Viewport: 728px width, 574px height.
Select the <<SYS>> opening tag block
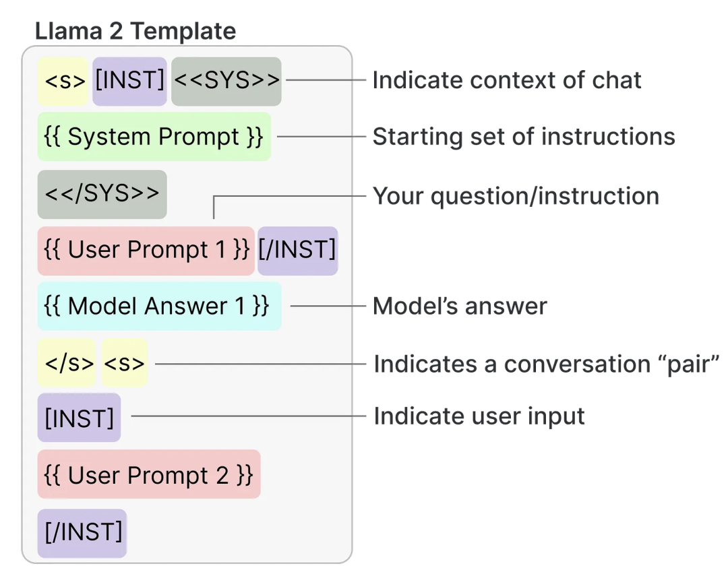point(226,81)
